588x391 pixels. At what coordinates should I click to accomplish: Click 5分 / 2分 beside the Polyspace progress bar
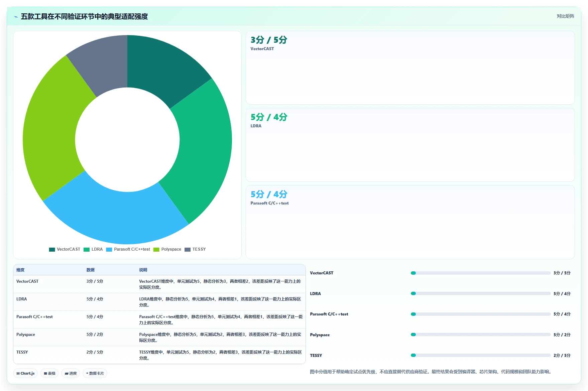[x=562, y=335]
